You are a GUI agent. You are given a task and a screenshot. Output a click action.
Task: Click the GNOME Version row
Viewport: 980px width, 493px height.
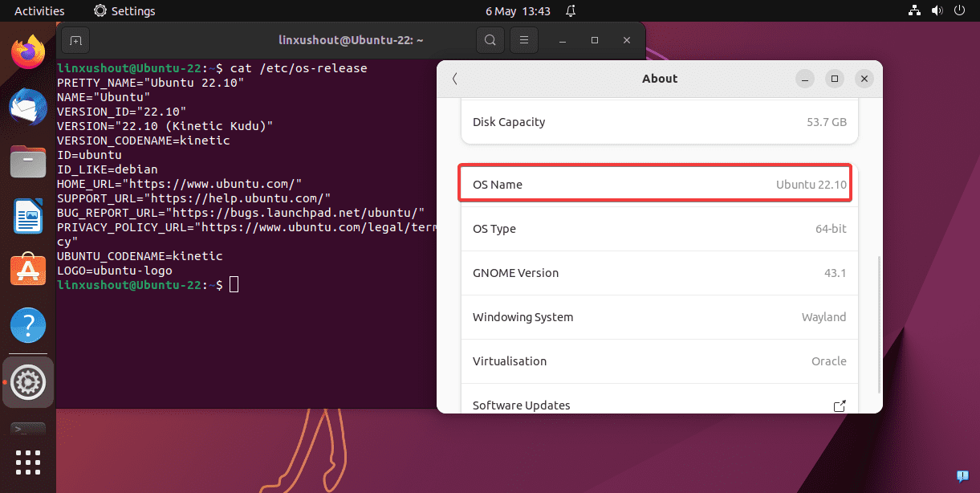click(x=659, y=273)
